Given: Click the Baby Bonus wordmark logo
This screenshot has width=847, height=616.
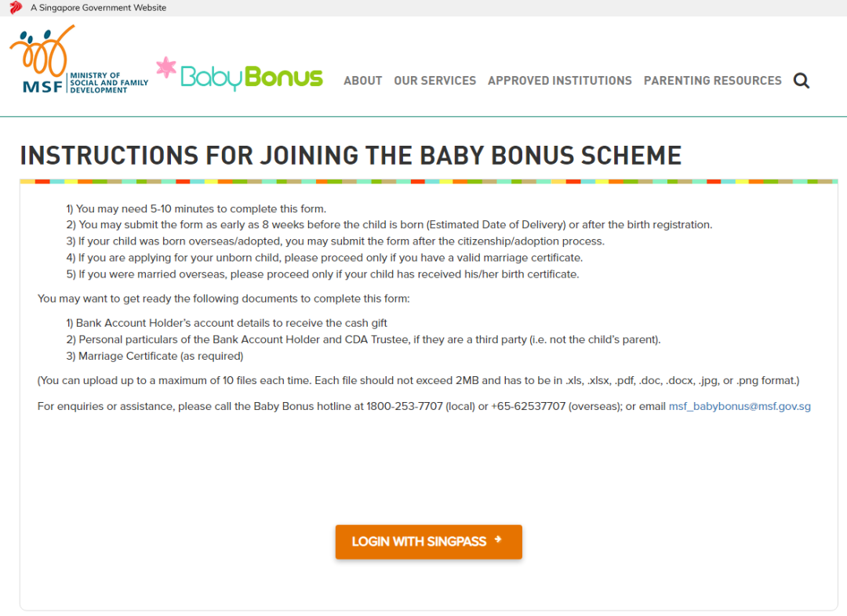Looking at the screenshot, I should tap(252, 78).
